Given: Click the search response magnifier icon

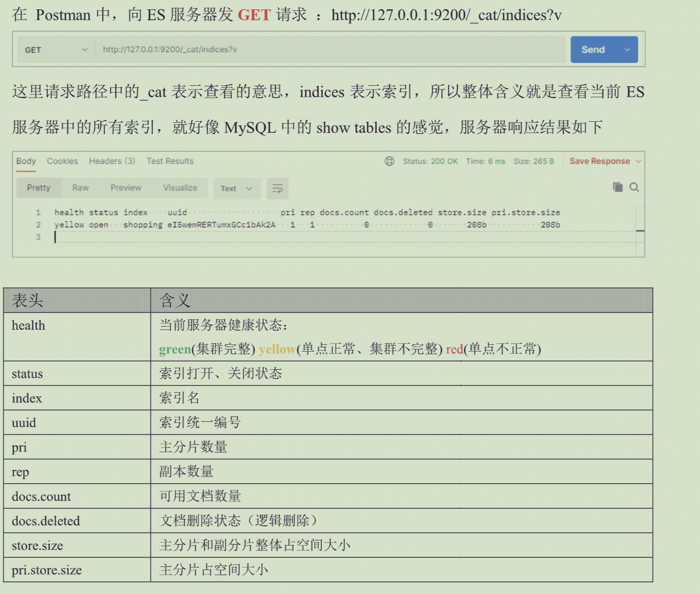Looking at the screenshot, I should (x=634, y=187).
